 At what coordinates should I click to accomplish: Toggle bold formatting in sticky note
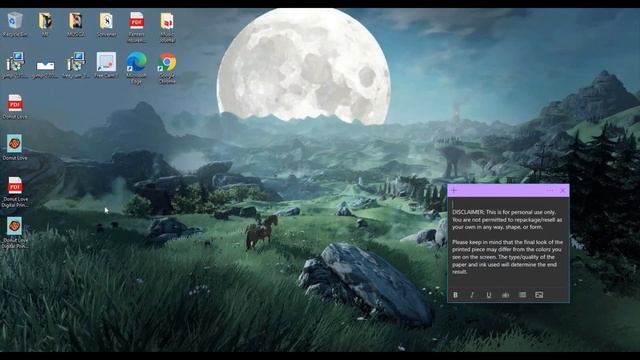[x=456, y=295]
